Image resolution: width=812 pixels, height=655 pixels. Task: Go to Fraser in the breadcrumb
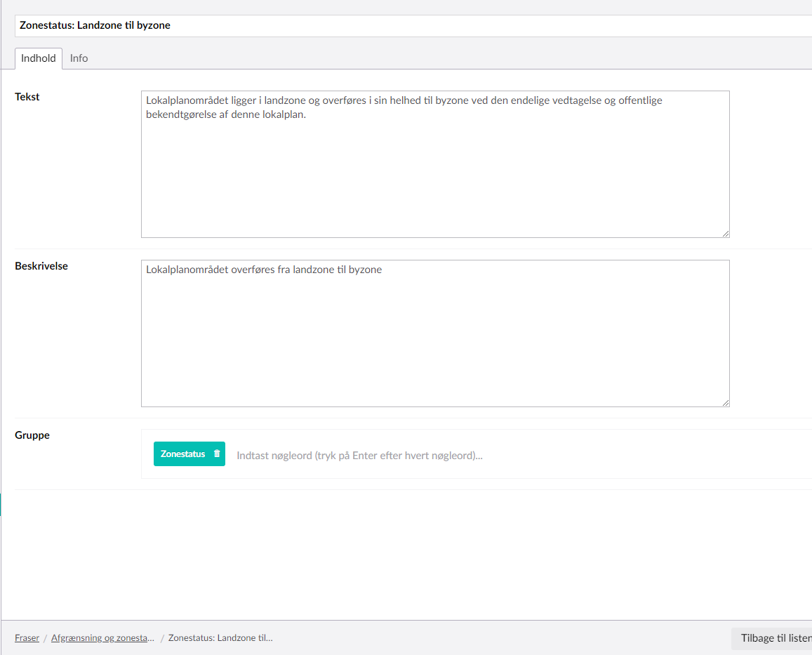pyautogui.click(x=27, y=638)
